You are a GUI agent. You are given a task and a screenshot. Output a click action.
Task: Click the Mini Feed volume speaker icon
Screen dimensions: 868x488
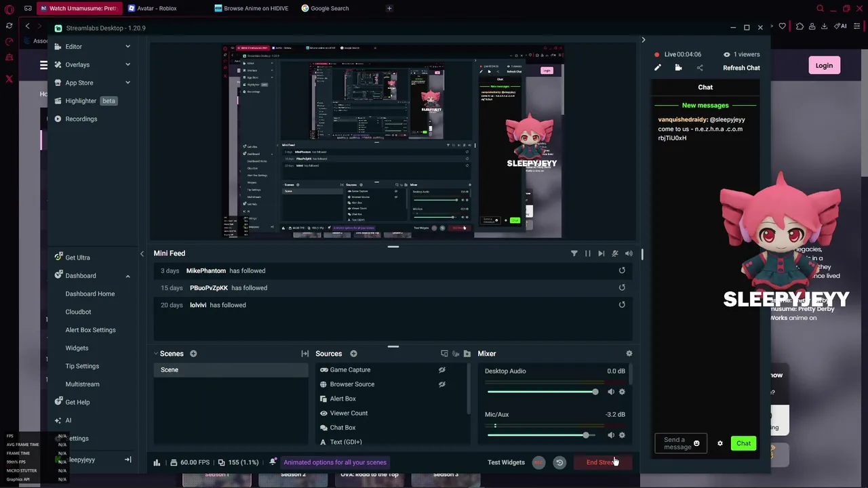[629, 253]
